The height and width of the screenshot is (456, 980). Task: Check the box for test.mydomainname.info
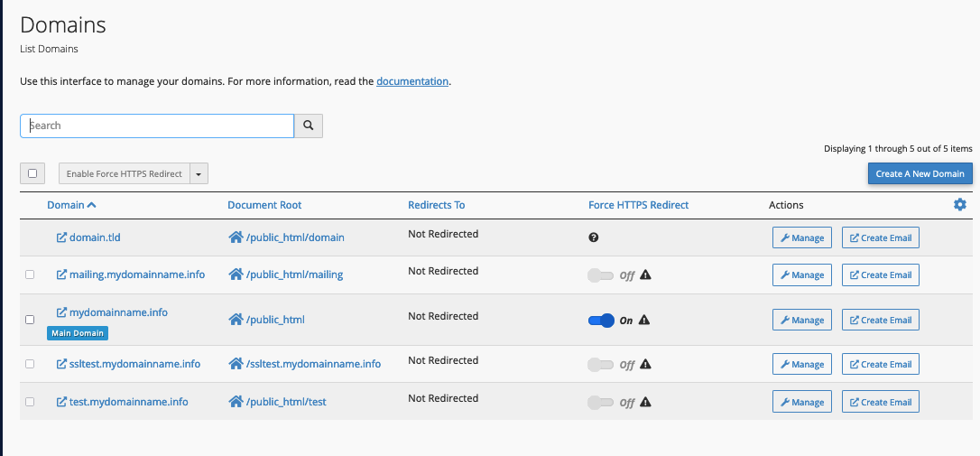pyautogui.click(x=30, y=402)
